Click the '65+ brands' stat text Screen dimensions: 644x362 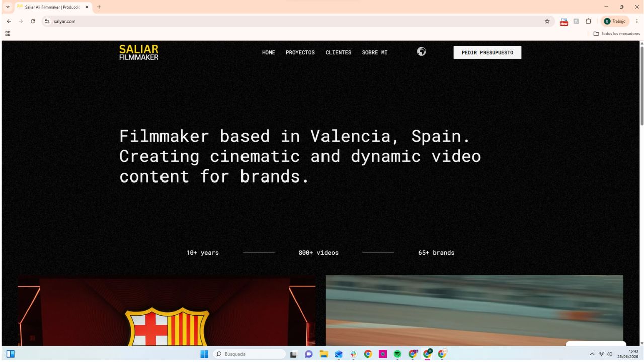[x=436, y=253]
